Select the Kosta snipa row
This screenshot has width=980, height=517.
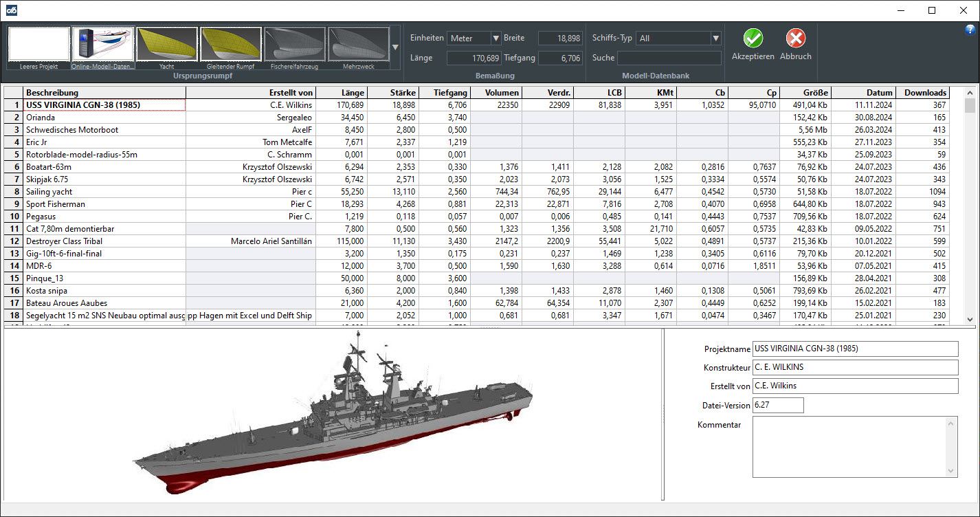coord(476,291)
